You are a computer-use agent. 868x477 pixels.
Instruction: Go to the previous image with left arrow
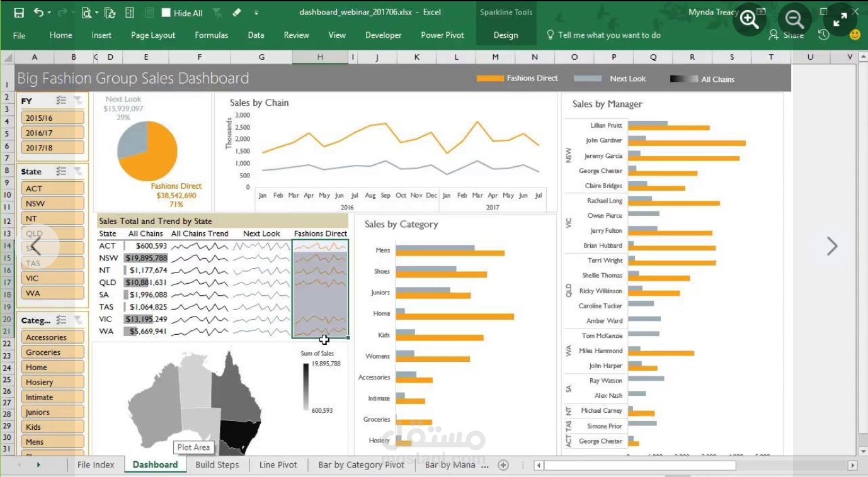(x=36, y=246)
